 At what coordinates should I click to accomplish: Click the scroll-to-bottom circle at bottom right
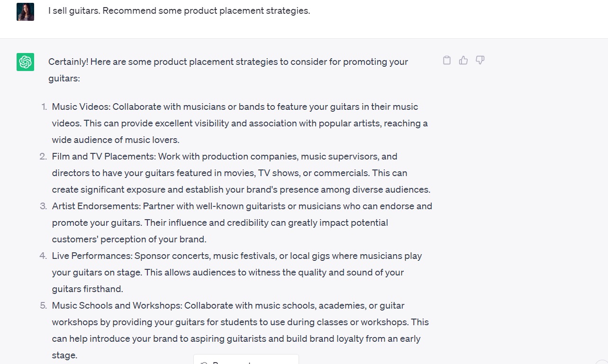click(602, 362)
